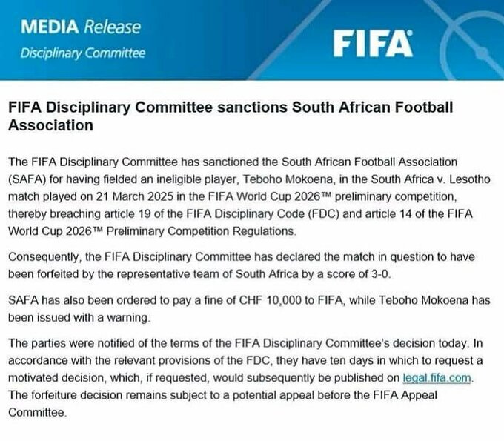The width and height of the screenshot is (504, 441).
Task: Click 'Preliminary Competition Regulations' text
Action: tap(173, 231)
